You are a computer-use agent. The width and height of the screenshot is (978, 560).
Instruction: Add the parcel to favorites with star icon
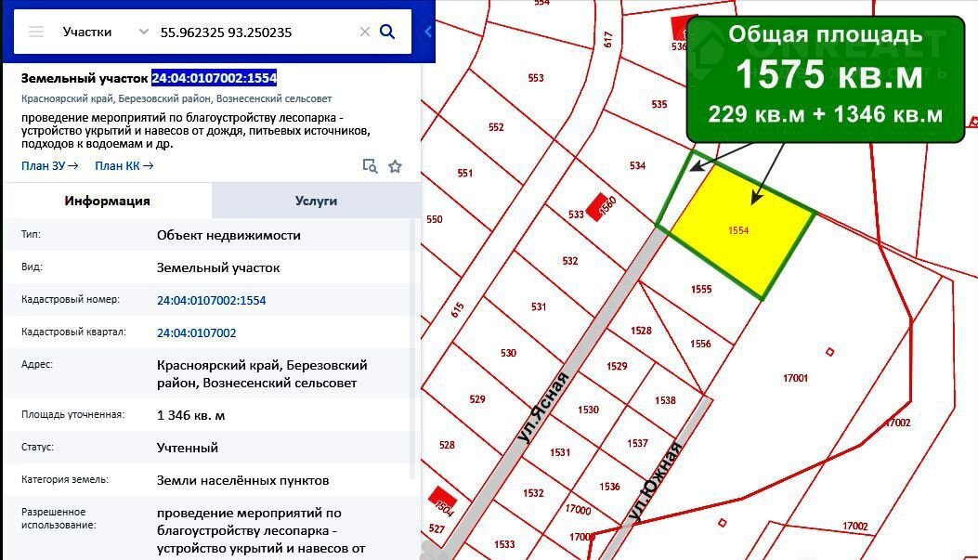[395, 166]
